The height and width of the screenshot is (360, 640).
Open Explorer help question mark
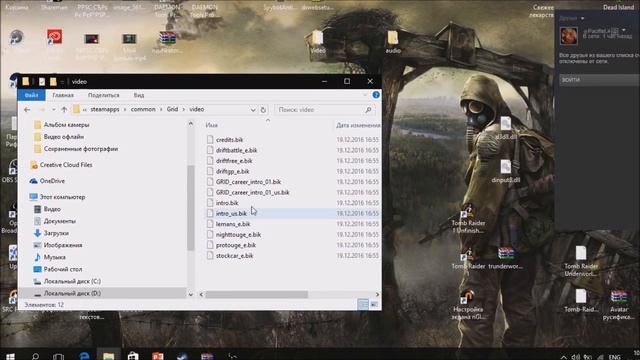(x=376, y=95)
